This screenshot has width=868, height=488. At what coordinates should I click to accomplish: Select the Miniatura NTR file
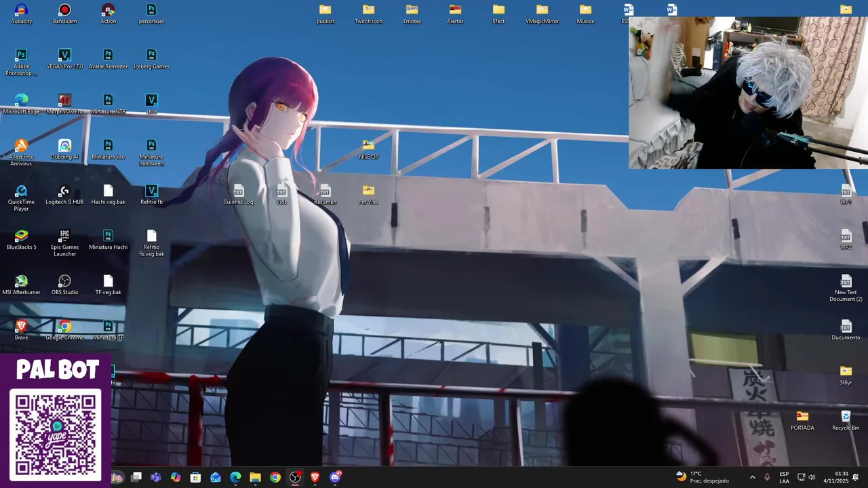(108, 104)
